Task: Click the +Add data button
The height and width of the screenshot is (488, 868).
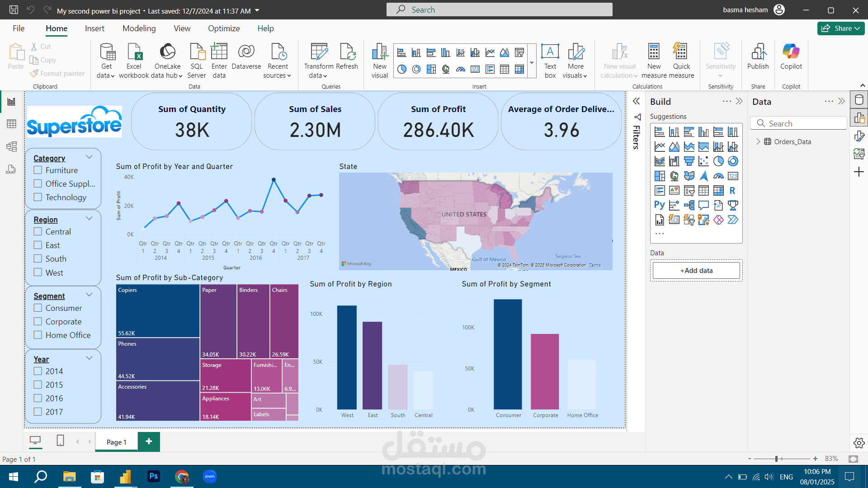Action: [x=696, y=270]
